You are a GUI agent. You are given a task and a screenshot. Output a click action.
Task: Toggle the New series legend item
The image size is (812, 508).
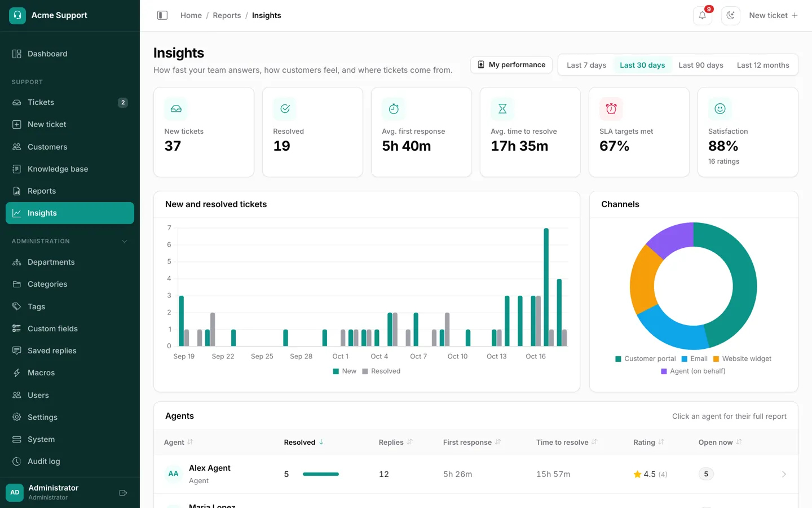345,371
